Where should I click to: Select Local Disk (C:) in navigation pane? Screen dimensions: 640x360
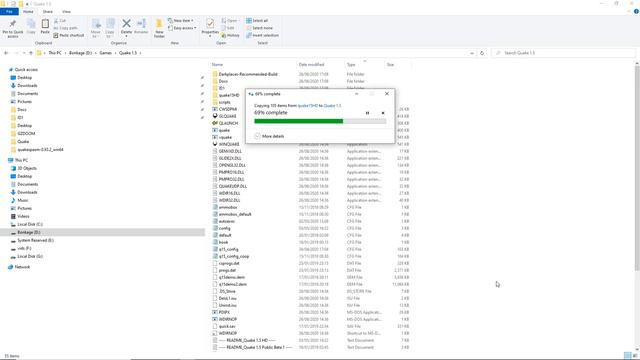click(30, 224)
